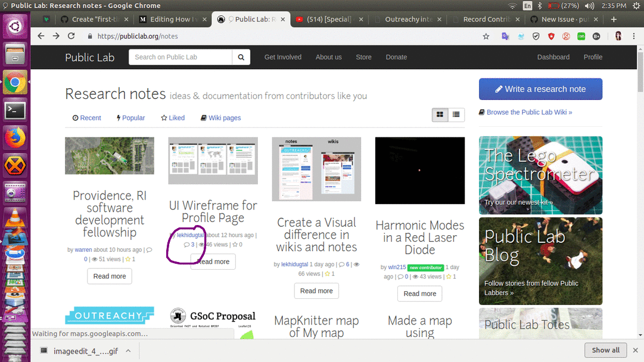This screenshot has height=362, width=644.
Task: Open the Public Lab Blog banner
Action: click(x=540, y=261)
